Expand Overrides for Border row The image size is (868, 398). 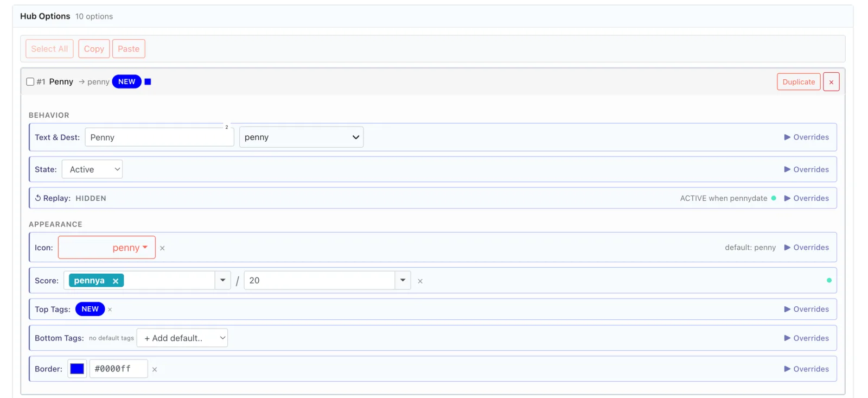[806, 369]
